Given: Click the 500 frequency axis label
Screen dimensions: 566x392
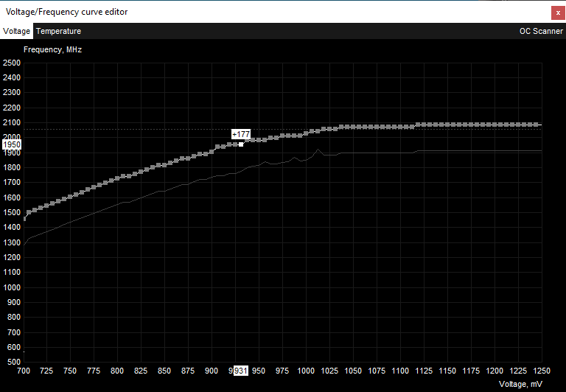Looking at the screenshot, I should click(x=14, y=362).
